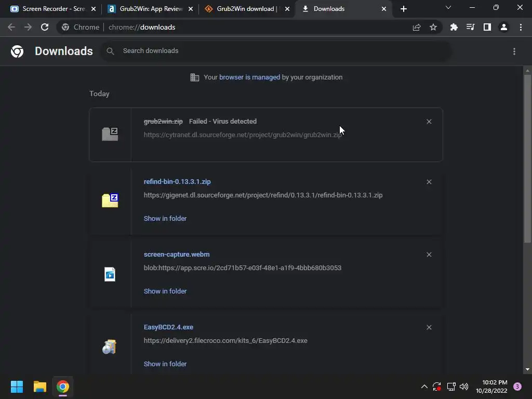532x399 pixels.
Task: Click the sync update tray icon
Action: click(437, 387)
